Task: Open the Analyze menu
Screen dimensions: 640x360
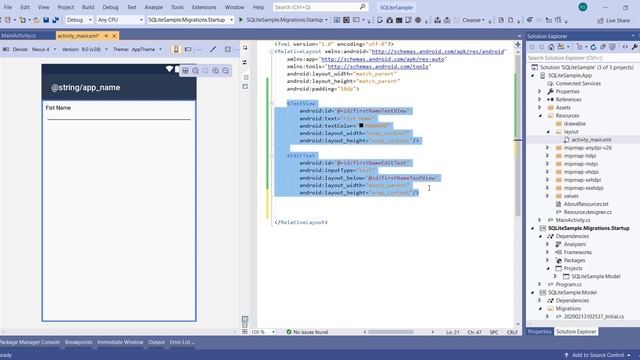Action: [153, 7]
